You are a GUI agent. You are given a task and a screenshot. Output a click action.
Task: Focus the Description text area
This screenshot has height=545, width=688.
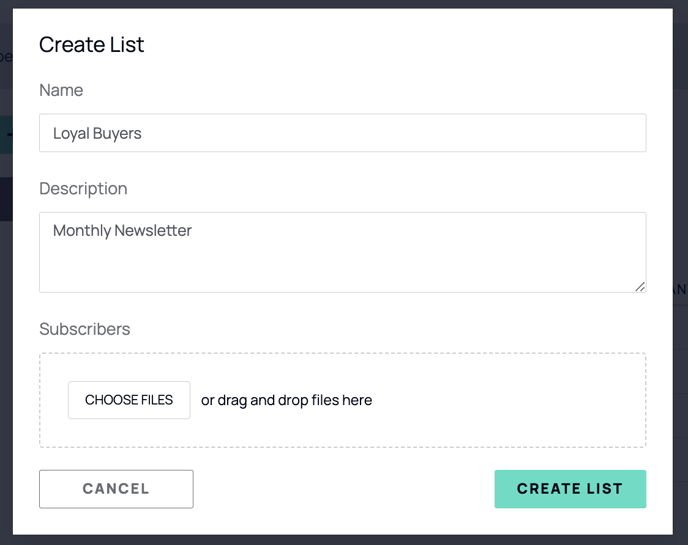point(343,252)
